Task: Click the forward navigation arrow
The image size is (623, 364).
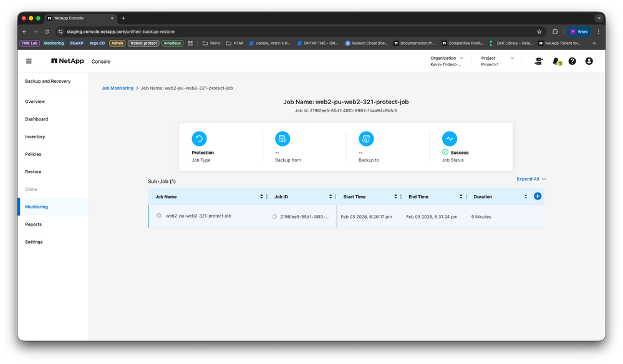Action: pos(36,32)
